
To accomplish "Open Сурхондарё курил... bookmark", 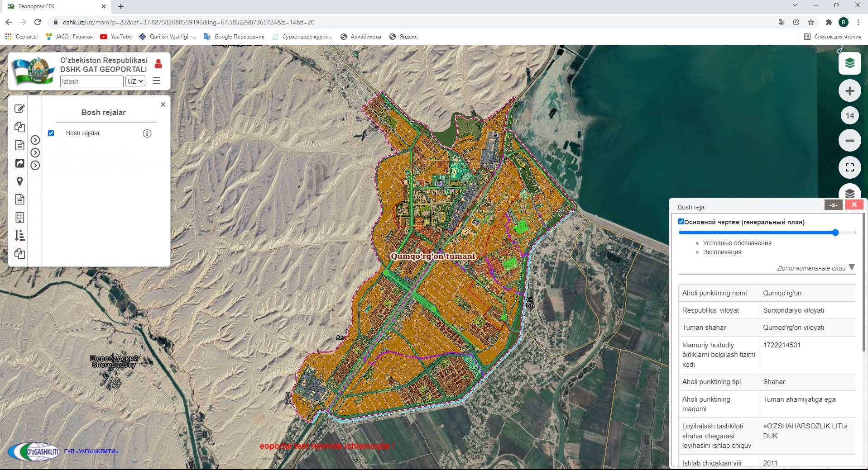I will pyautogui.click(x=302, y=37).
